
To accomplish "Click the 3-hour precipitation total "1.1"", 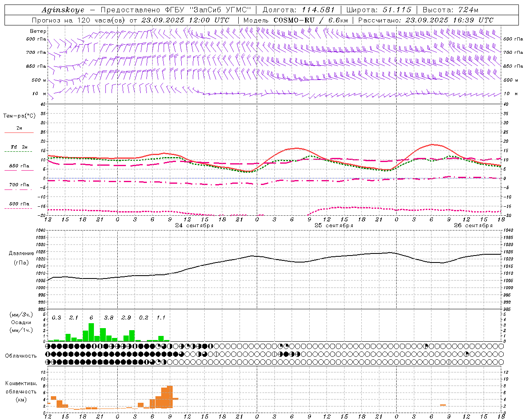I will pyautogui.click(x=161, y=318).
